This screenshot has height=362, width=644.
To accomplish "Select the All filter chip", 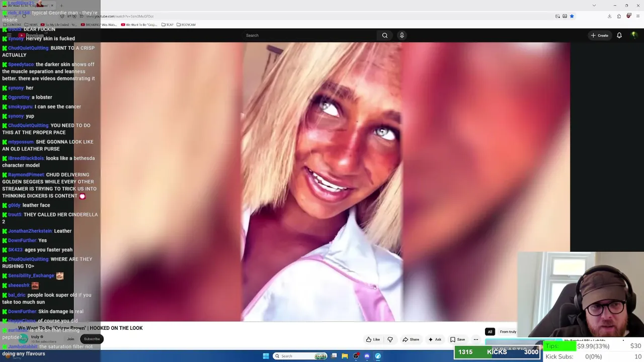I will [x=490, y=332].
